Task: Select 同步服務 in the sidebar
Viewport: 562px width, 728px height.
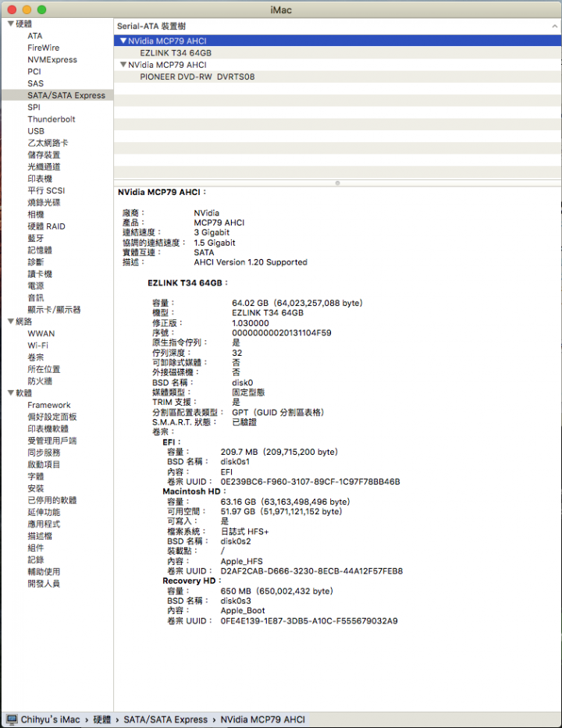Action: 44,453
